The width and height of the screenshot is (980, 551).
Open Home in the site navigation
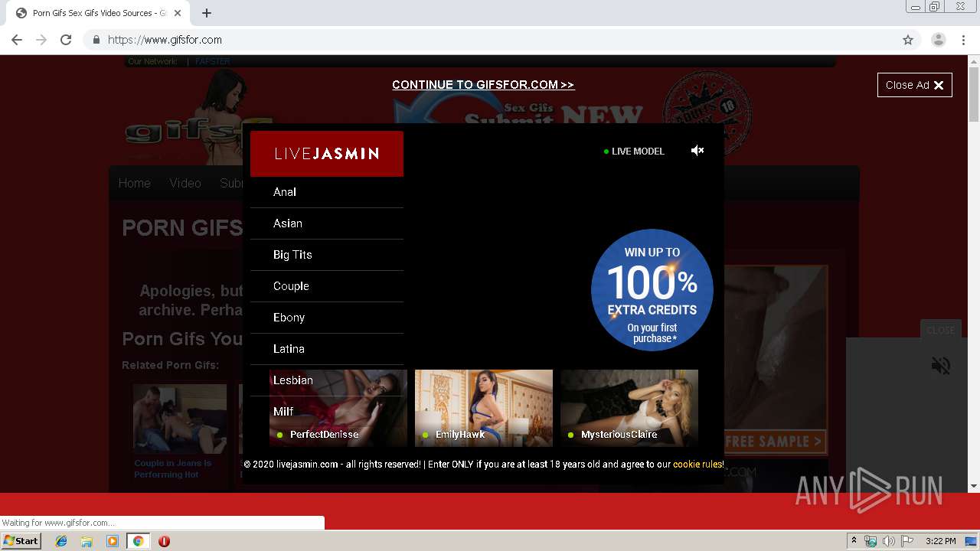(134, 184)
